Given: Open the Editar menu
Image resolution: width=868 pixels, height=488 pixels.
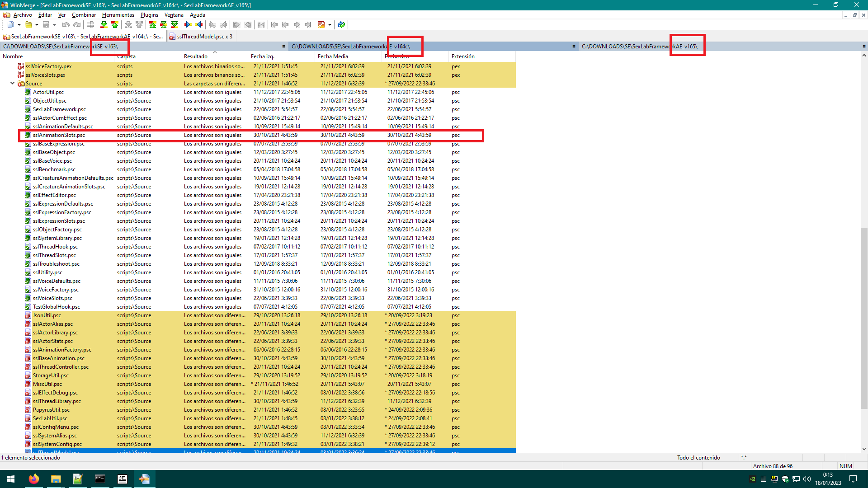Looking at the screenshot, I should click(x=45, y=15).
